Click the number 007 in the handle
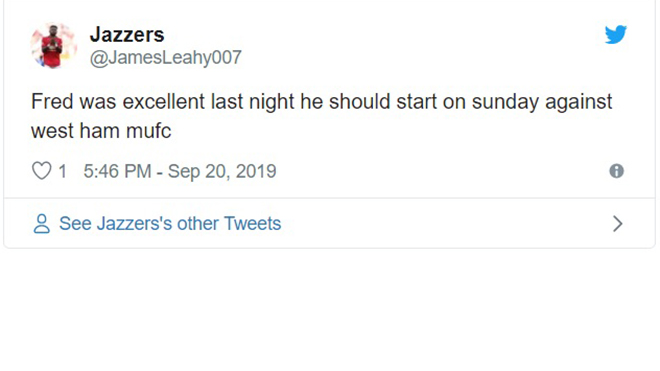Screen dimensions: 660x371 pyautogui.click(x=226, y=57)
